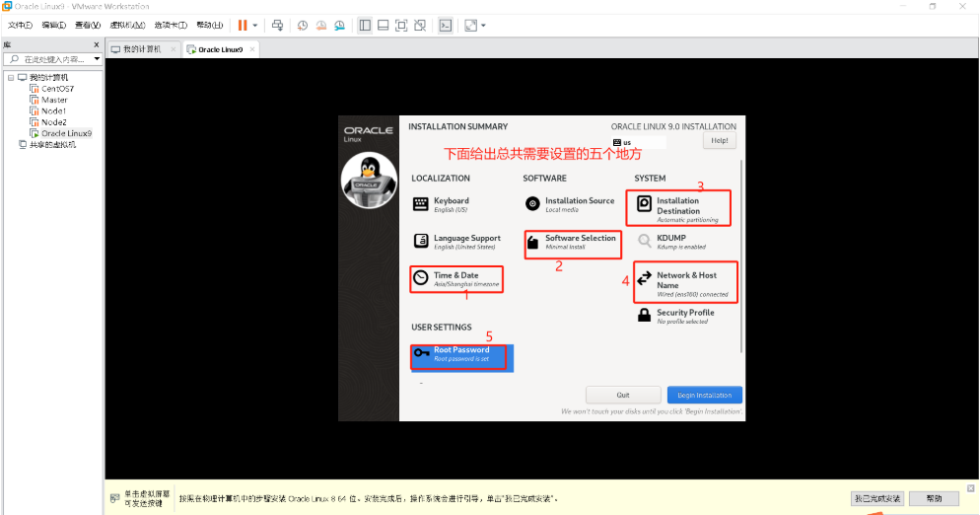Click the 我已完成安装 button

877,499
